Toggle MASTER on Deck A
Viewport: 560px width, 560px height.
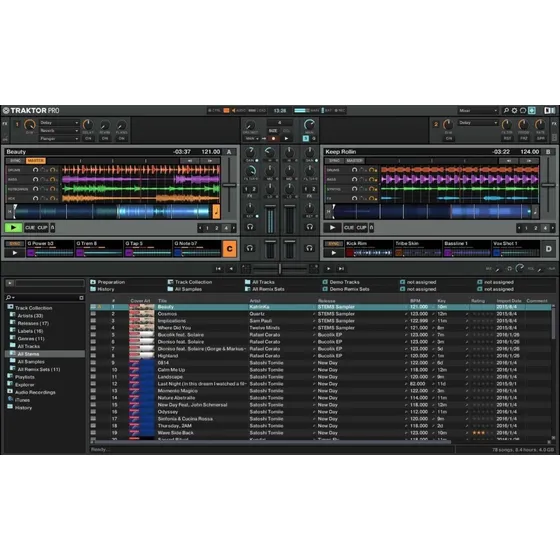(x=35, y=161)
